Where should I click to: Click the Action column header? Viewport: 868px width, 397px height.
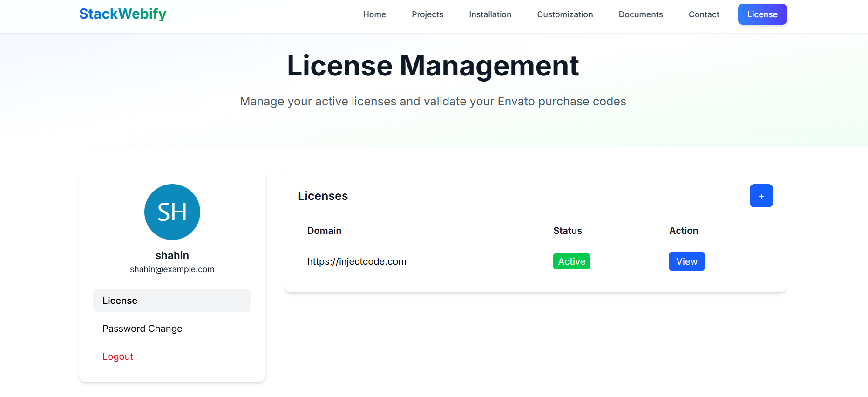pos(683,231)
